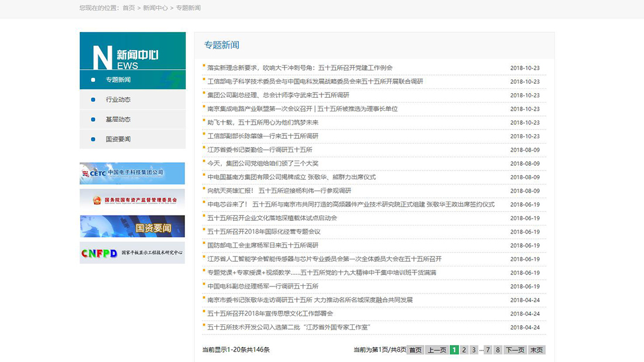Click the 2018-04-24 date beside 南京市委书记张敬华
This screenshot has width=644, height=362.
[525, 300]
